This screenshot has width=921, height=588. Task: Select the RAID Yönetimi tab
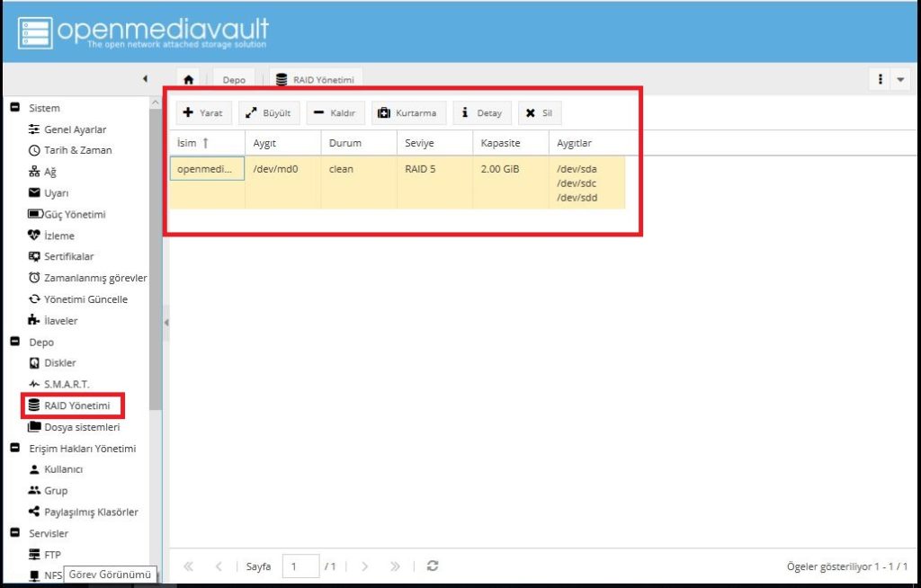coord(316,79)
